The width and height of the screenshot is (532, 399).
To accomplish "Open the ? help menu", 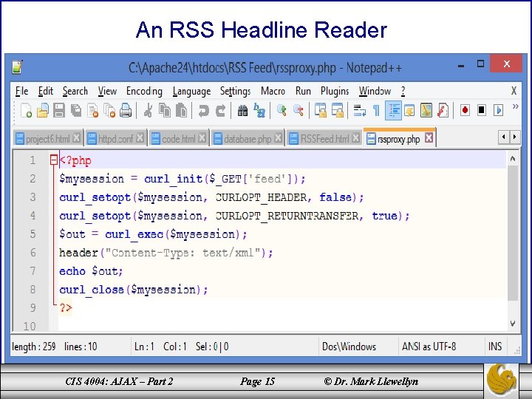I will click(x=403, y=91).
